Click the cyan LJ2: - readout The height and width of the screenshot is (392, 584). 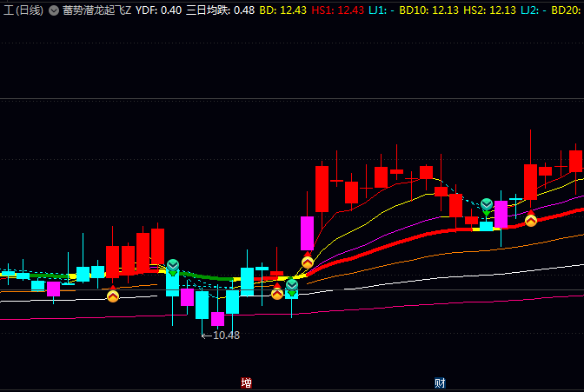[x=534, y=10]
